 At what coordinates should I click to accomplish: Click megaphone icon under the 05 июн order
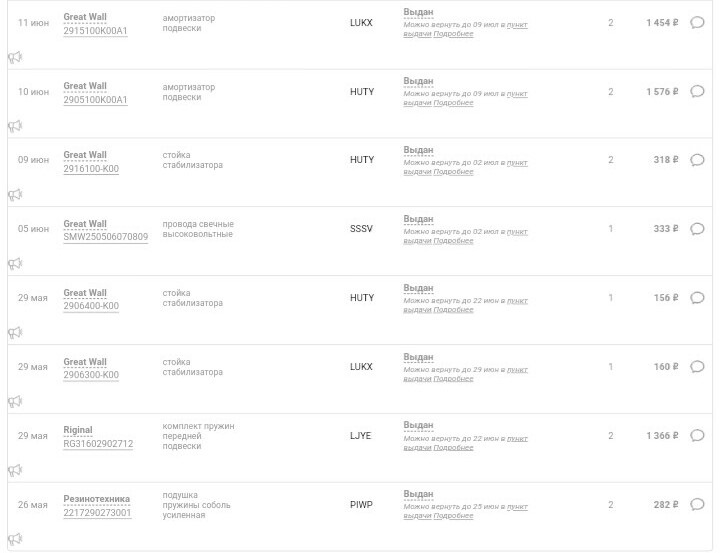pyautogui.click(x=15, y=264)
